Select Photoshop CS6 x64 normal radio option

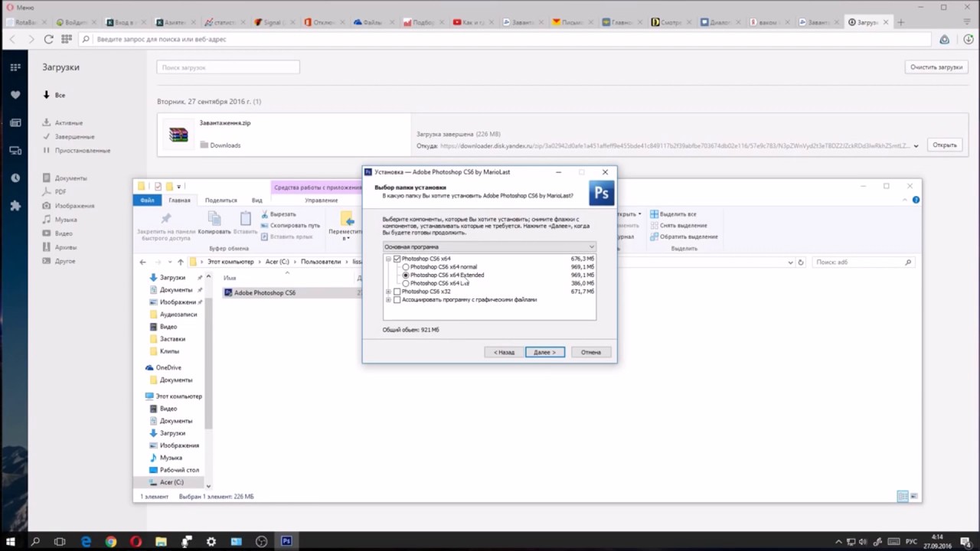coord(406,267)
